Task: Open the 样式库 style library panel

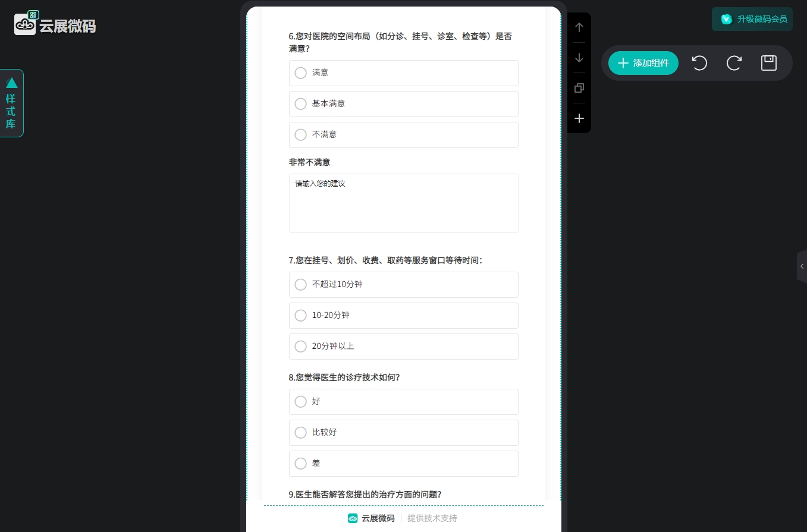Action: point(11,103)
